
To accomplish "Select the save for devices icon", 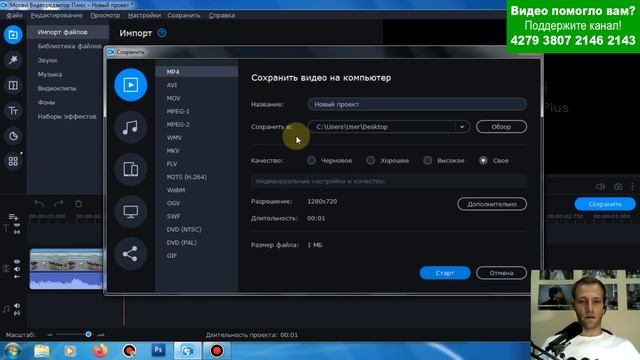I will click(x=131, y=169).
